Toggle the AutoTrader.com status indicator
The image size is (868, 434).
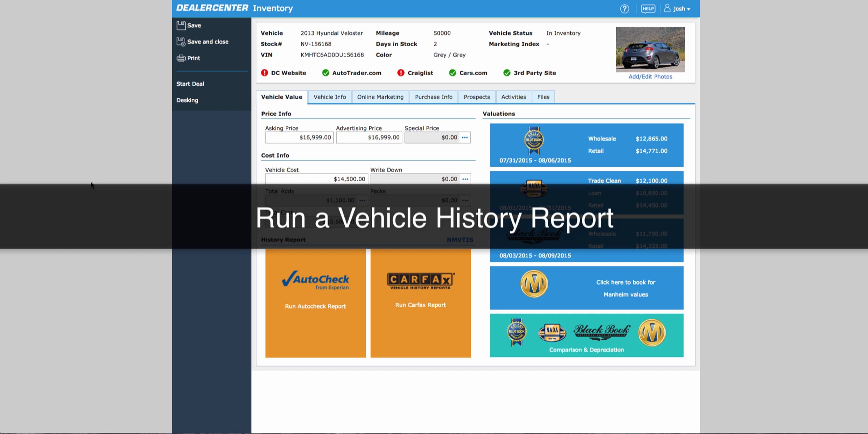click(325, 73)
